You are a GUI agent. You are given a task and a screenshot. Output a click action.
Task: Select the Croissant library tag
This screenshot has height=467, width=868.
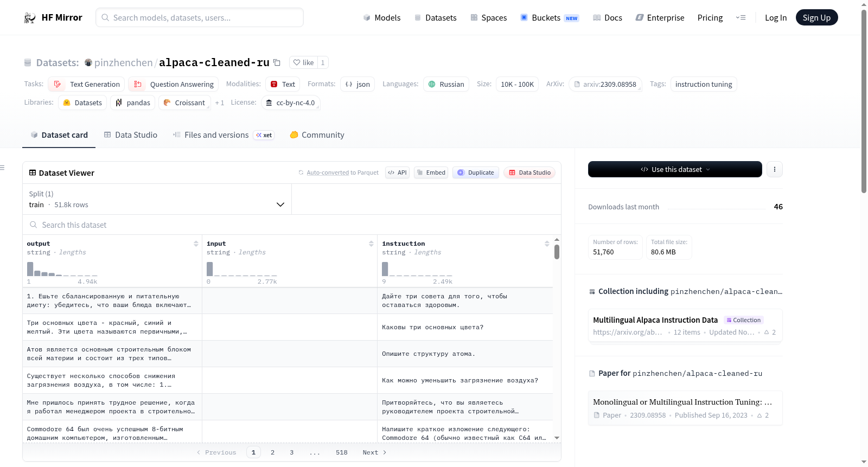coord(184,103)
